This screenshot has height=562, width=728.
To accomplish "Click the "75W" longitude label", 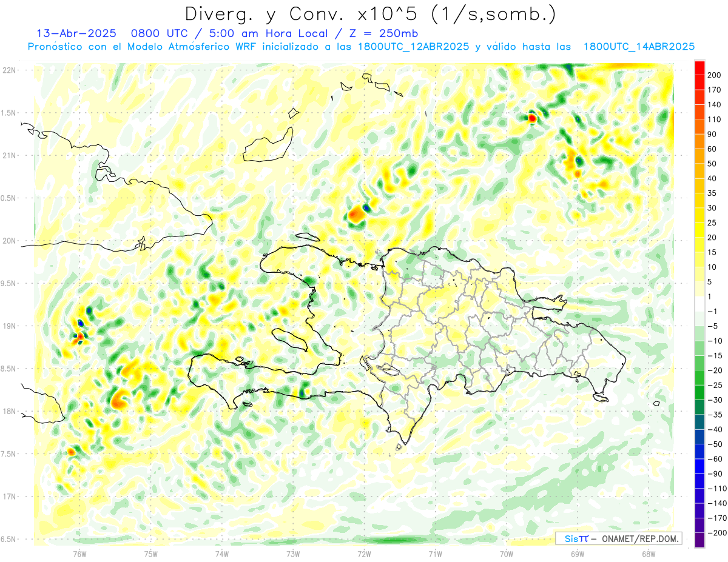I will tap(151, 554).
